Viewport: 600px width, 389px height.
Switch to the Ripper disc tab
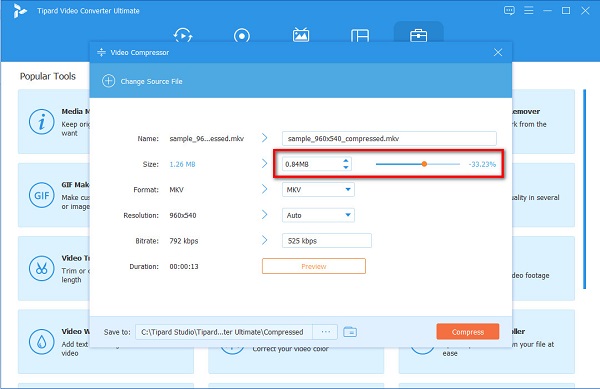pos(242,36)
